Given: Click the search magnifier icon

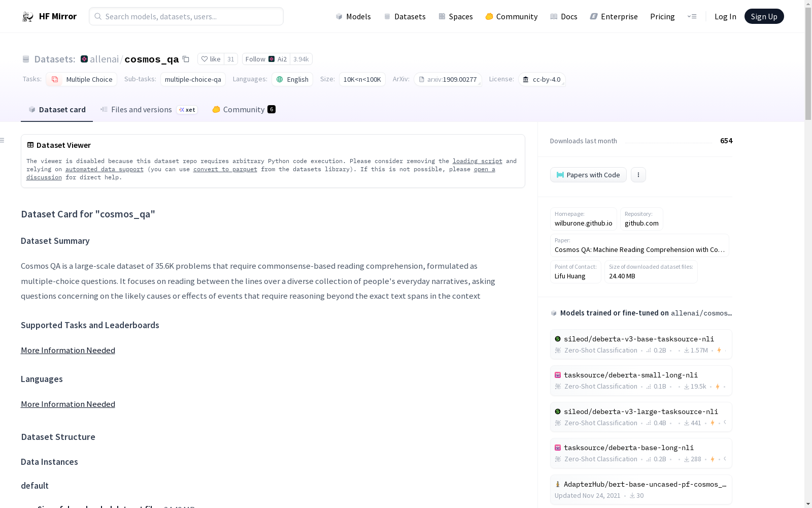Looking at the screenshot, I should tap(98, 16).
